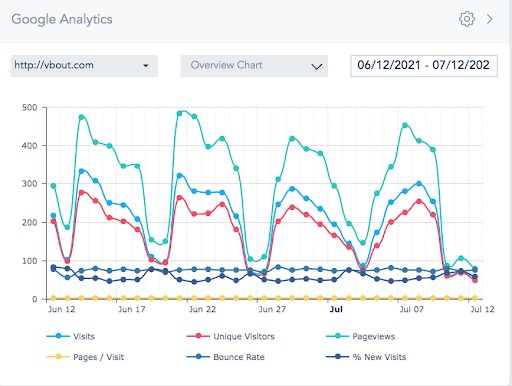The width and height of the screenshot is (512, 386).
Task: Click the Jul 12 axis label
Action: pos(482,309)
